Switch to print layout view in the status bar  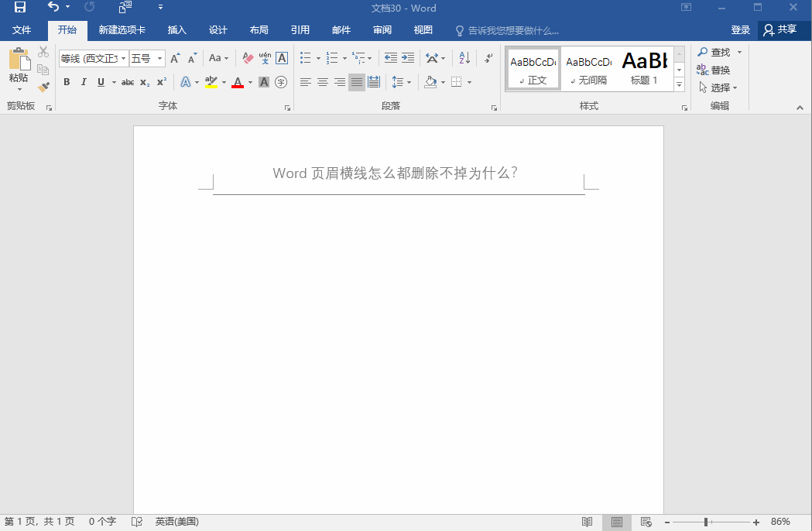tap(616, 522)
